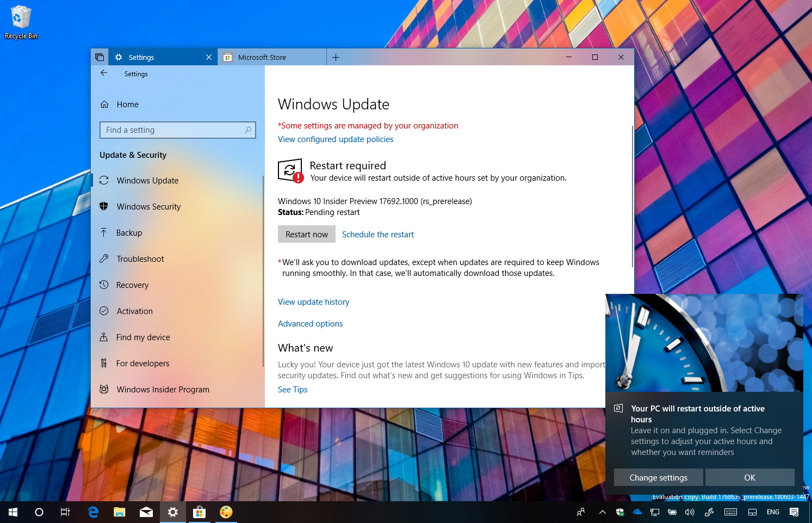
Task: Close the Settings tab
Action: (209, 57)
